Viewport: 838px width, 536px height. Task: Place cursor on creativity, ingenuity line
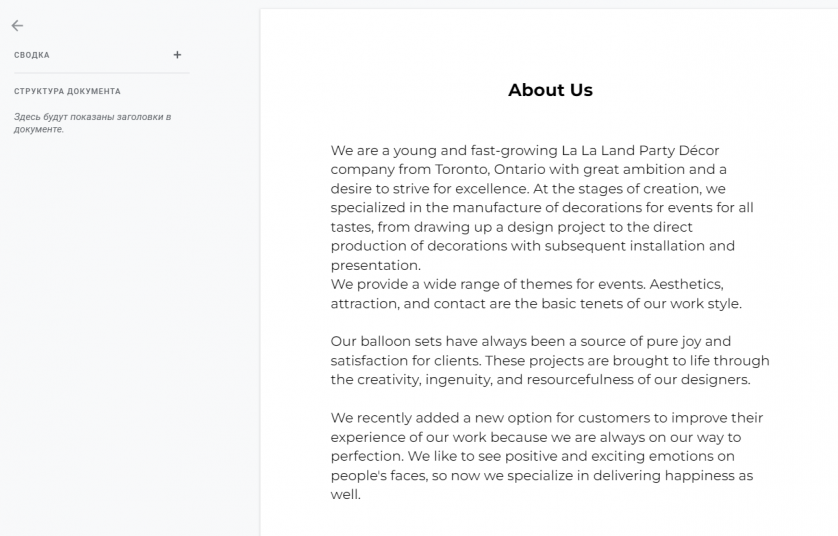coord(540,380)
